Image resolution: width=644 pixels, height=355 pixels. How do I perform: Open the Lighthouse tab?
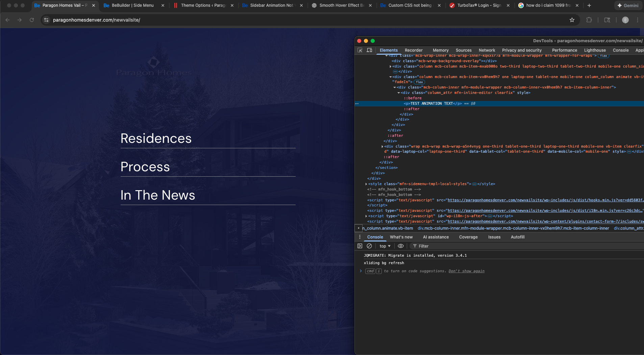point(595,50)
